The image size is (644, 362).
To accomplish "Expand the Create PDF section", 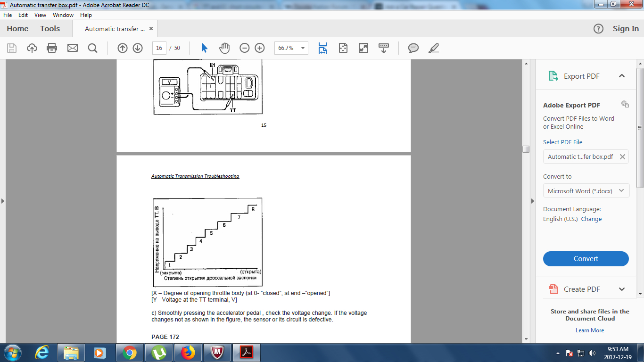I will [x=621, y=289].
